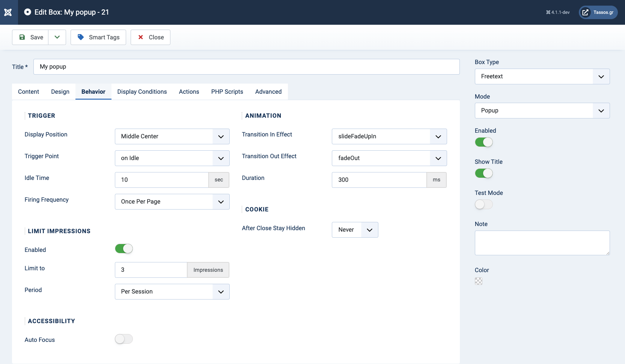This screenshot has width=625, height=364.
Task: Open the Box Type dropdown
Action: coord(542,76)
